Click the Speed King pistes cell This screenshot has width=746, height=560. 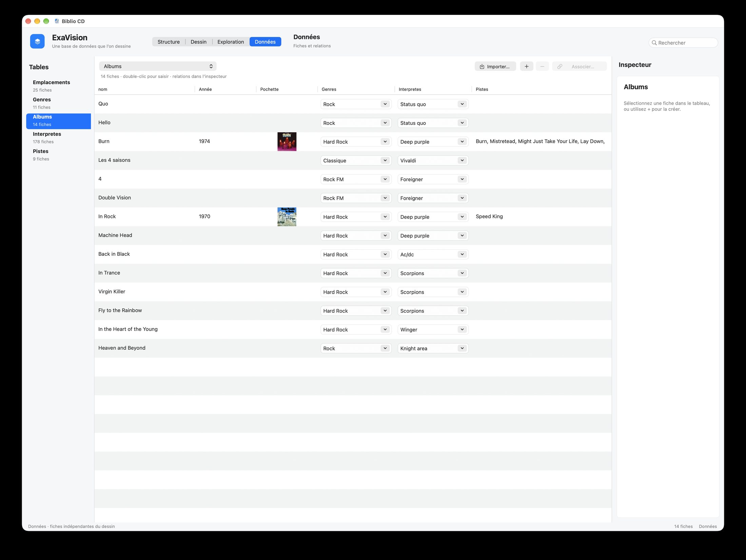click(489, 216)
